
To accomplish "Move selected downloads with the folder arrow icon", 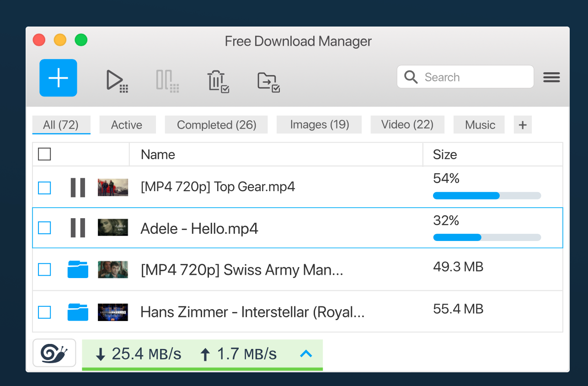I will 268,82.
